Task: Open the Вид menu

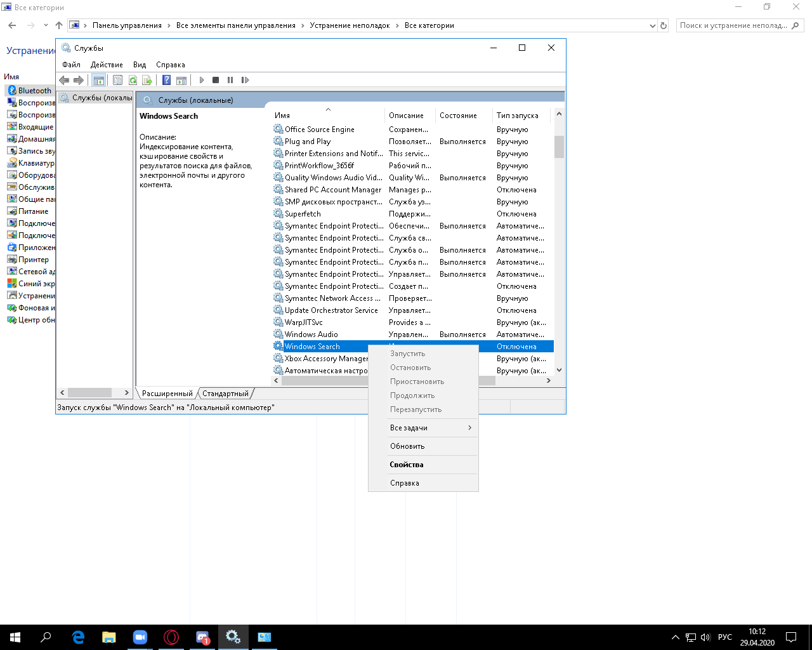Action: point(140,65)
